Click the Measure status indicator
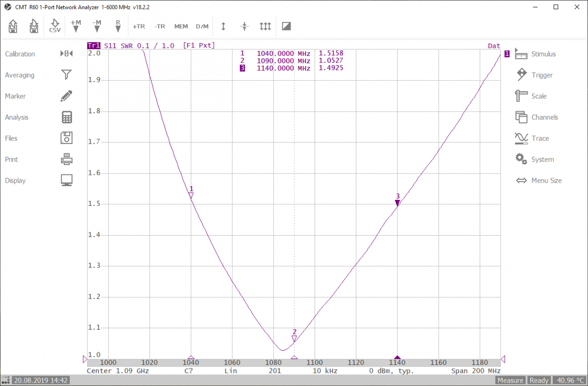The width and height of the screenshot is (588, 386). (510, 380)
